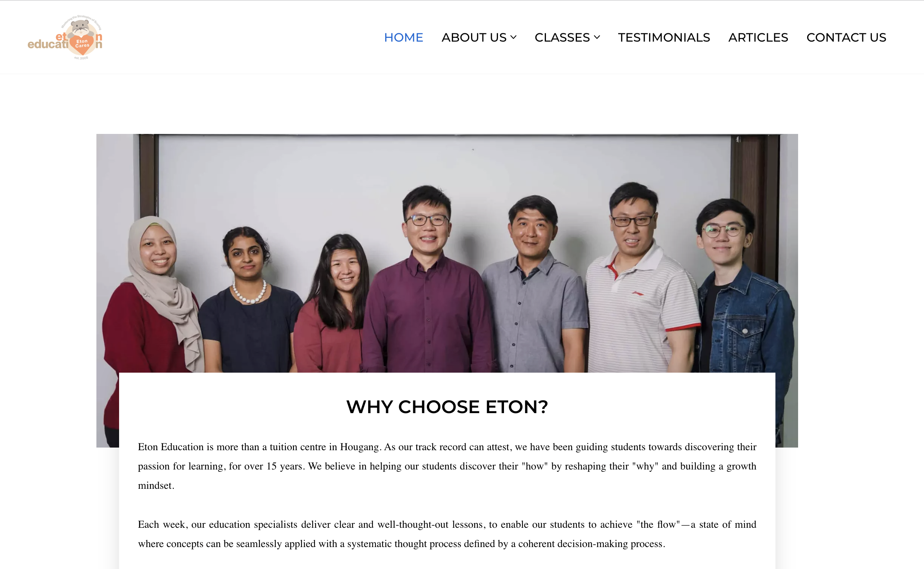The height and width of the screenshot is (569, 924).
Task: Click the man in the striped polo shirt
Action: 639,280
